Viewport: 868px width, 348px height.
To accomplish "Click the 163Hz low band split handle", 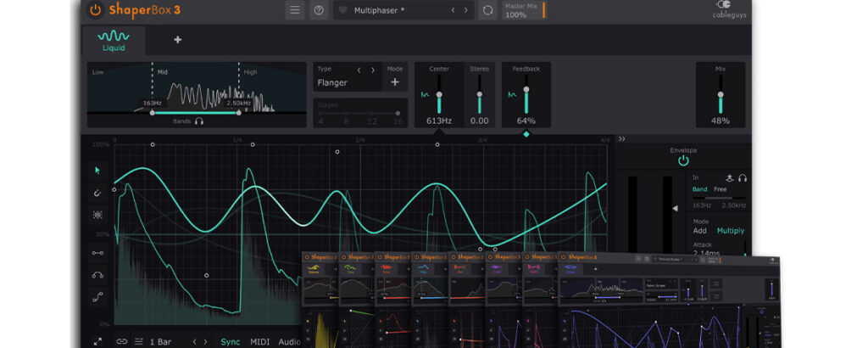I will click(x=153, y=113).
